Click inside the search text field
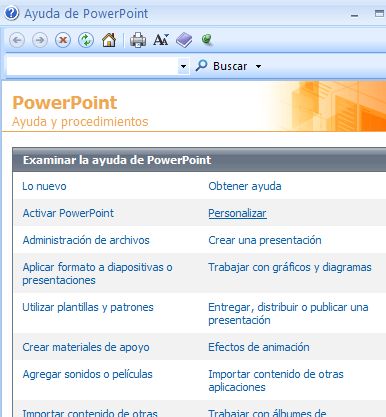Viewport: 386px width, 417px height. click(92, 66)
